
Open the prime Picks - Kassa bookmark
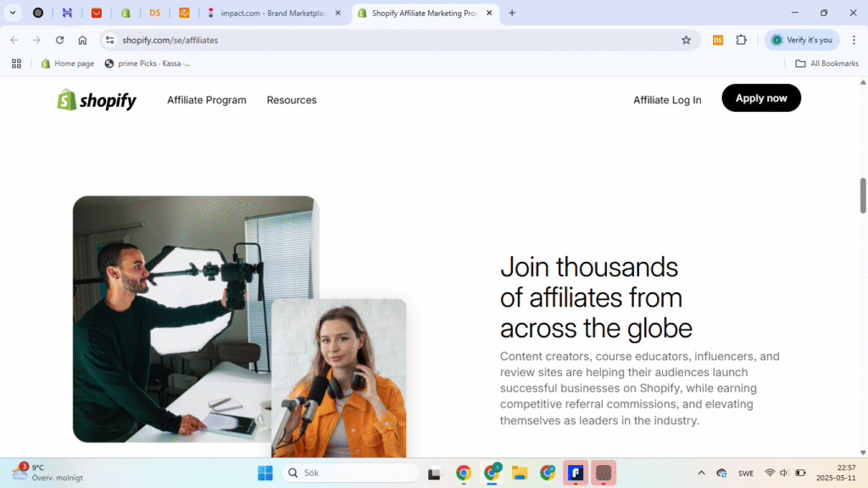point(147,64)
